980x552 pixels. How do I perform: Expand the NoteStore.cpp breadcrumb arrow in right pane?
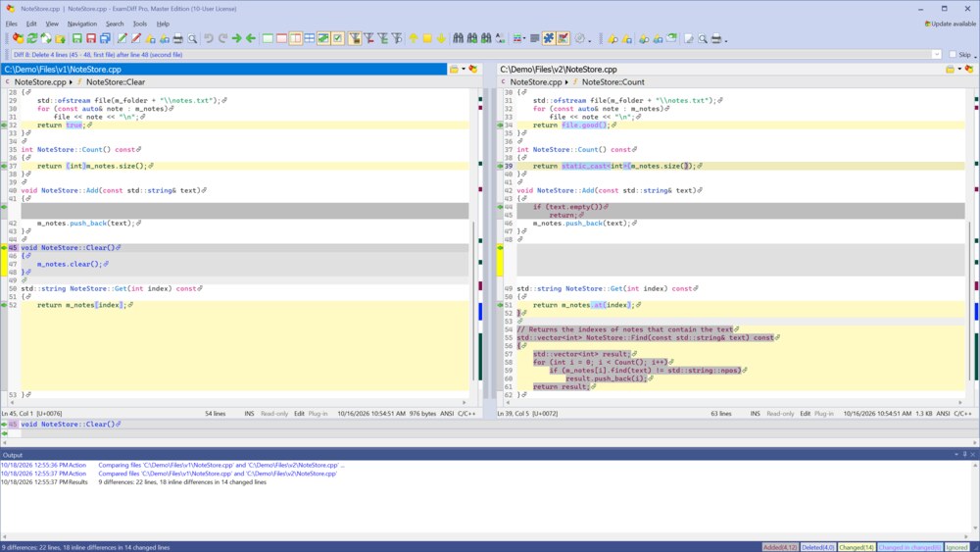[566, 82]
